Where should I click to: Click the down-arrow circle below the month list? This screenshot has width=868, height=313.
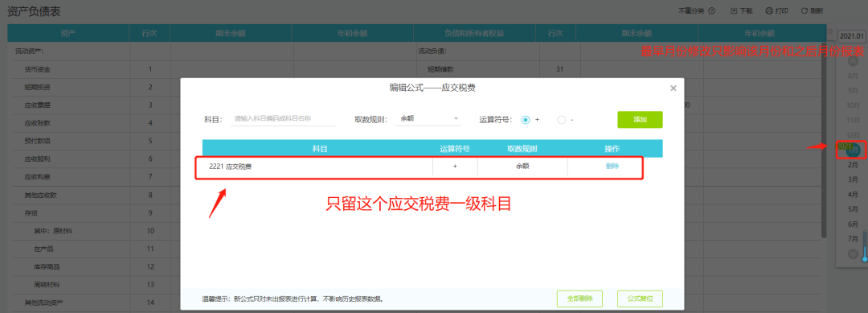click(x=853, y=253)
